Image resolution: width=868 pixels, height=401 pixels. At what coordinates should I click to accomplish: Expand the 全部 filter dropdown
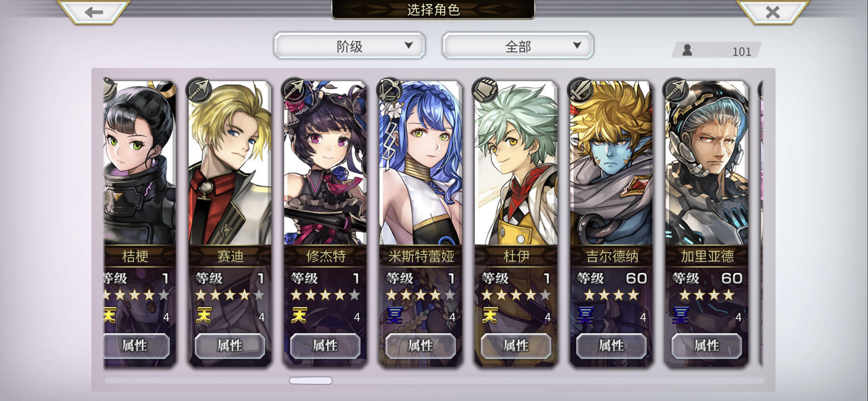[x=518, y=46]
